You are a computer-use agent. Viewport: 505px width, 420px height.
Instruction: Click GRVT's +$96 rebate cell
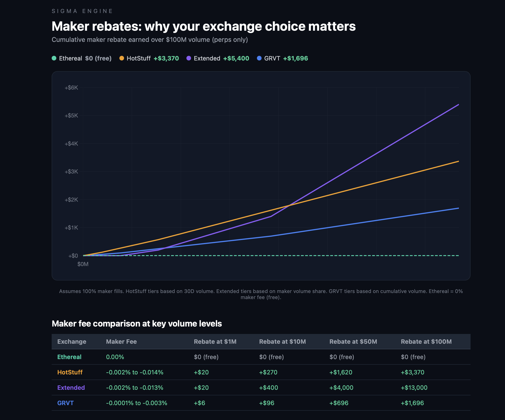tap(266, 403)
